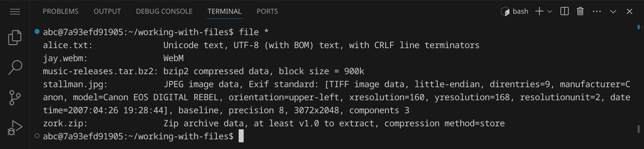Open the hamburger application menu
The width and height of the screenshot is (644, 149).
pyautogui.click(x=15, y=12)
